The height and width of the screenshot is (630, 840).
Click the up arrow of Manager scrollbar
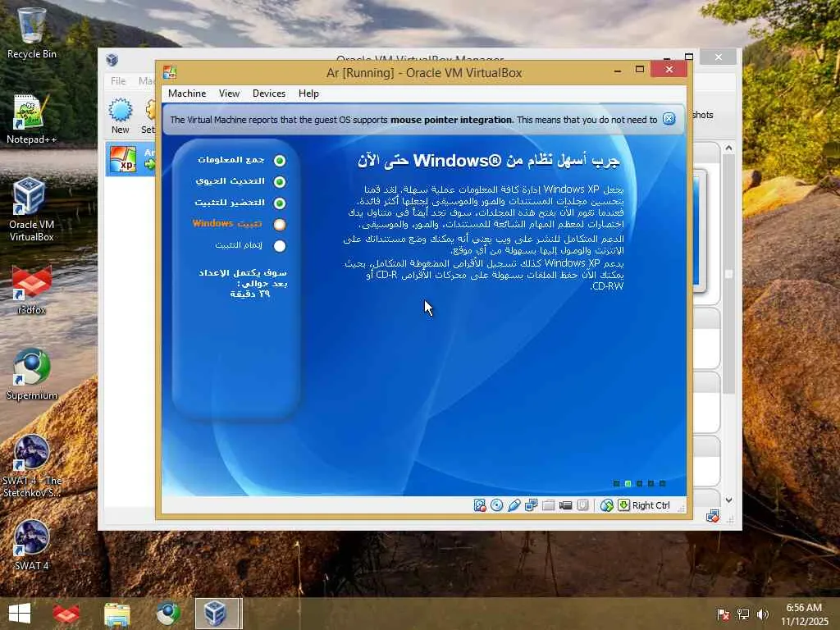728,148
